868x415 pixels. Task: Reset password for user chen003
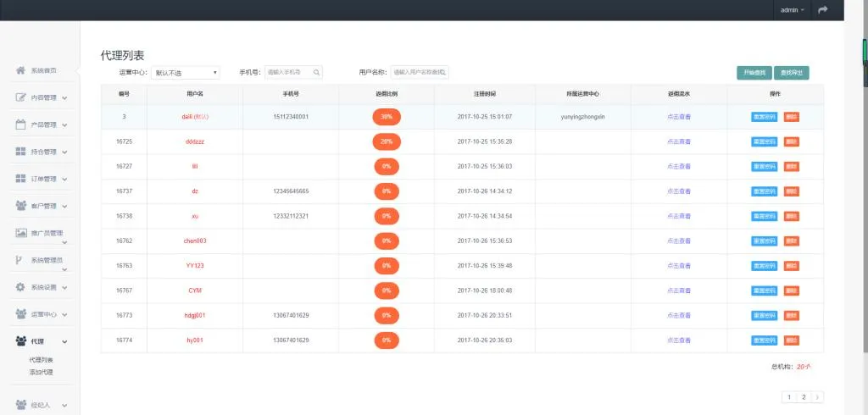(x=764, y=241)
